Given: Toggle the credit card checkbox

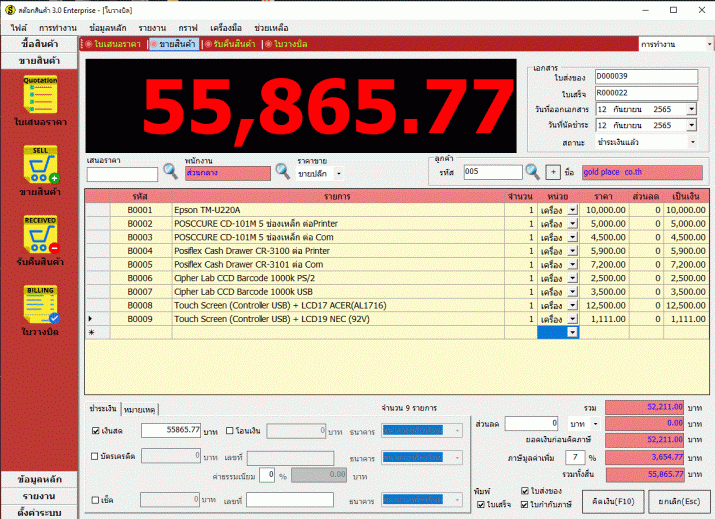Looking at the screenshot, I should [95, 456].
